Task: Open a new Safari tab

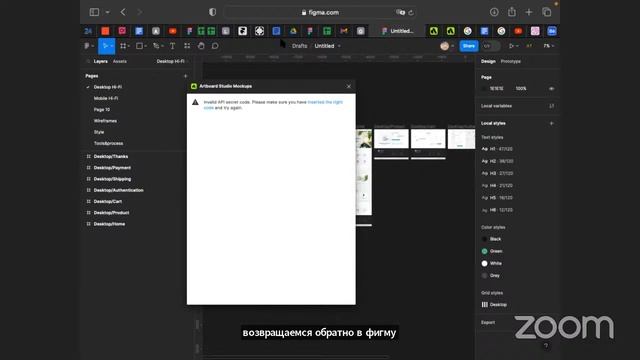Action: (x=529, y=12)
